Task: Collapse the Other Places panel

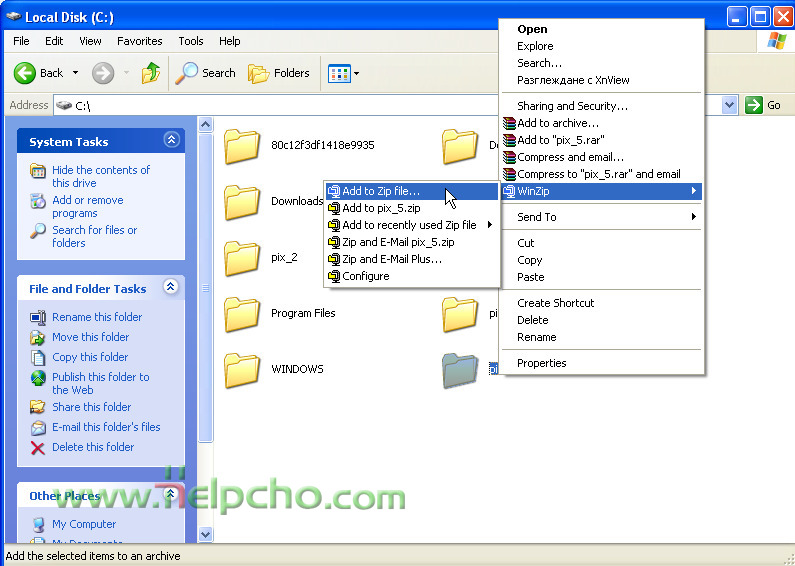Action: tap(171, 493)
